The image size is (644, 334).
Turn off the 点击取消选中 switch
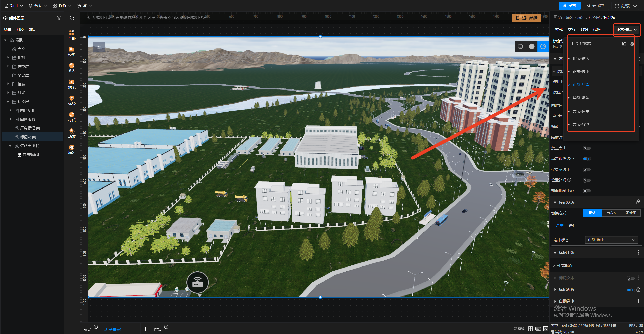(x=586, y=159)
